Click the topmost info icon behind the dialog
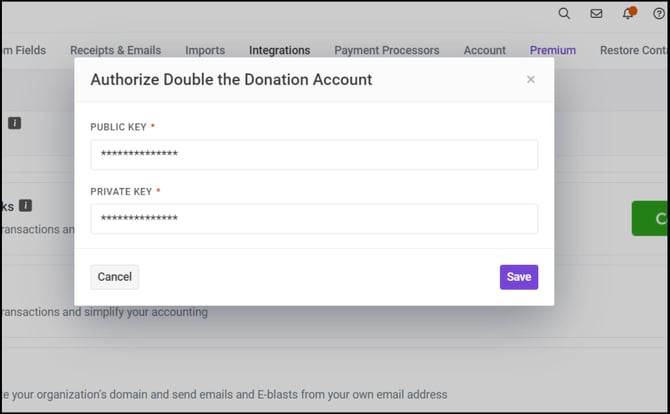670x414 pixels. pos(15,123)
